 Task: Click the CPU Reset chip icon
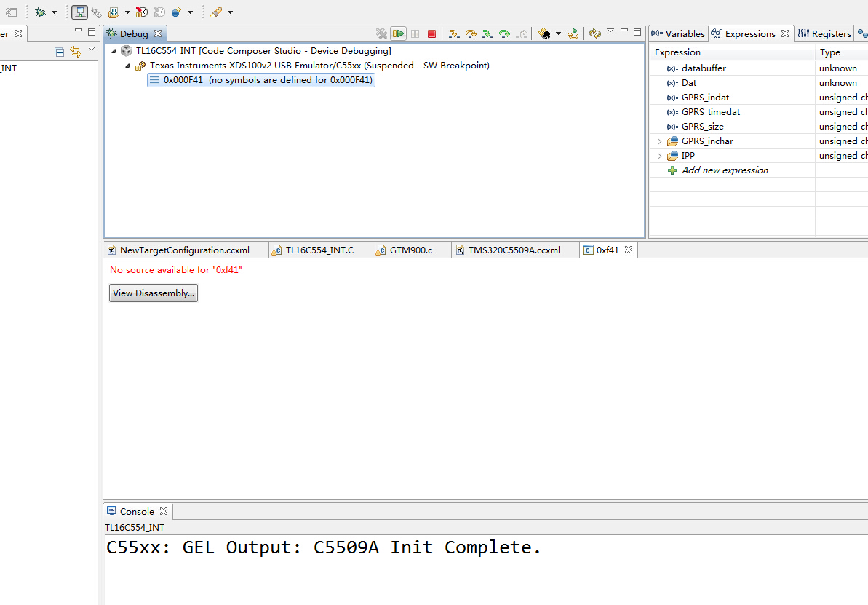pyautogui.click(x=545, y=33)
